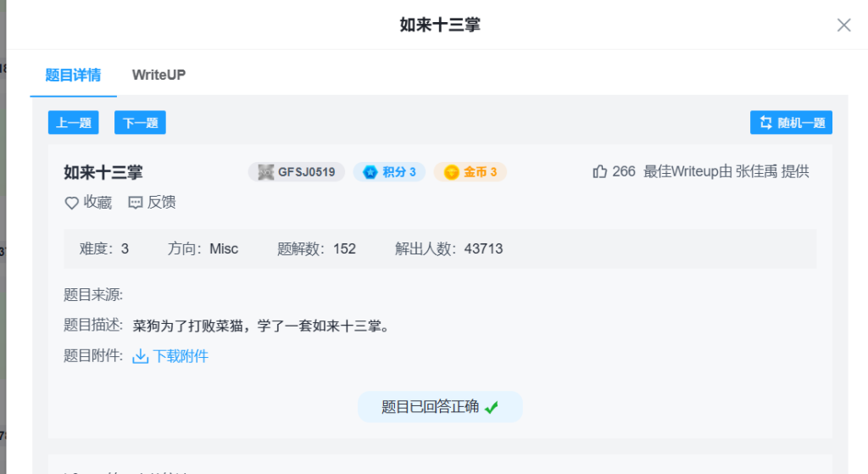The height and width of the screenshot is (474, 868).
Task: Click the 解出人数: 43713 statistic
Action: tap(448, 248)
